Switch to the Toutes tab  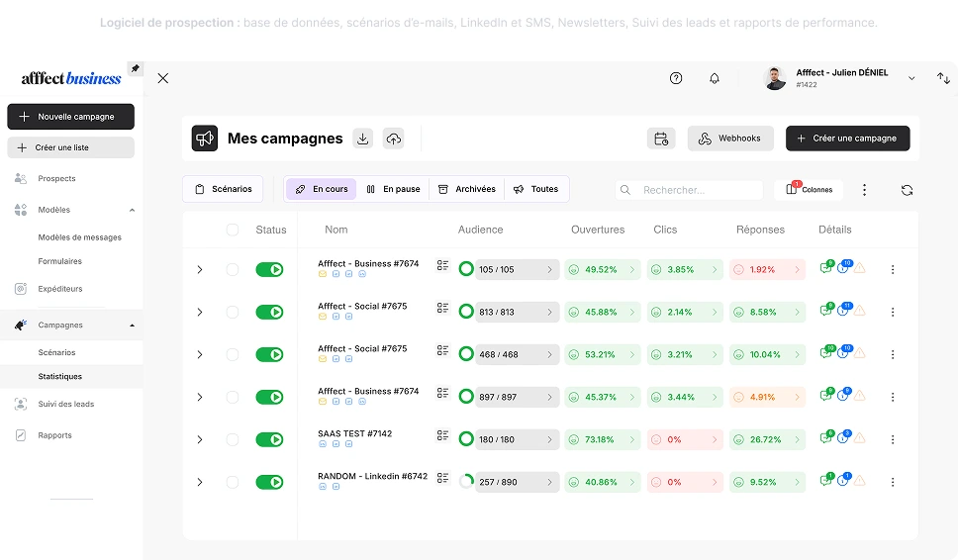pyautogui.click(x=536, y=189)
